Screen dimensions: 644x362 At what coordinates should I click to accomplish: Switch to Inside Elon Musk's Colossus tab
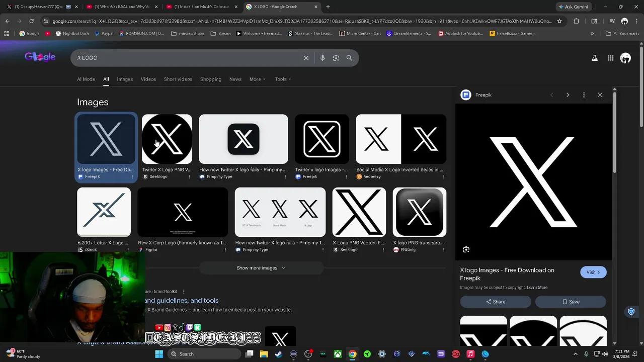coord(202,7)
